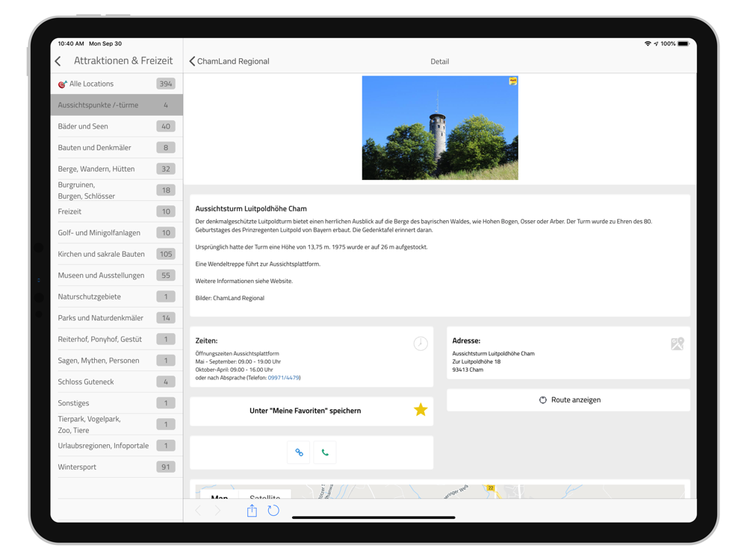Image resolution: width=747 pixels, height=560 pixels.
Task: Tap ChamLand Regional back label
Action: 233,61
